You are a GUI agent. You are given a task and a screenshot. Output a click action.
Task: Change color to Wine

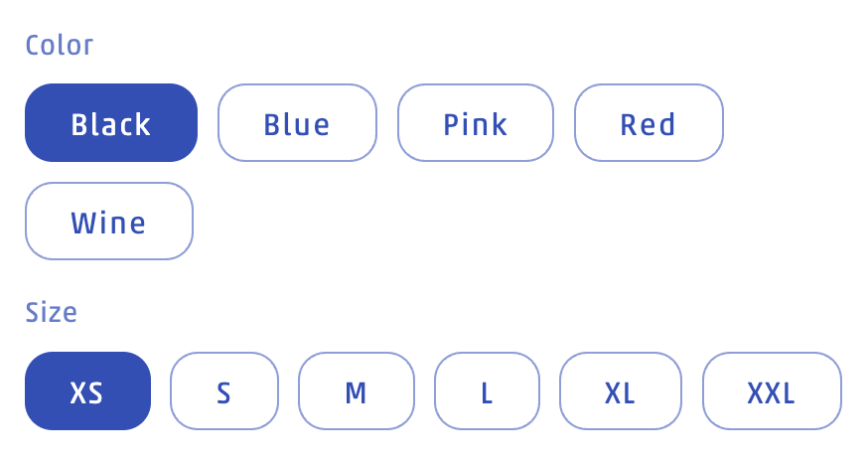(x=109, y=222)
